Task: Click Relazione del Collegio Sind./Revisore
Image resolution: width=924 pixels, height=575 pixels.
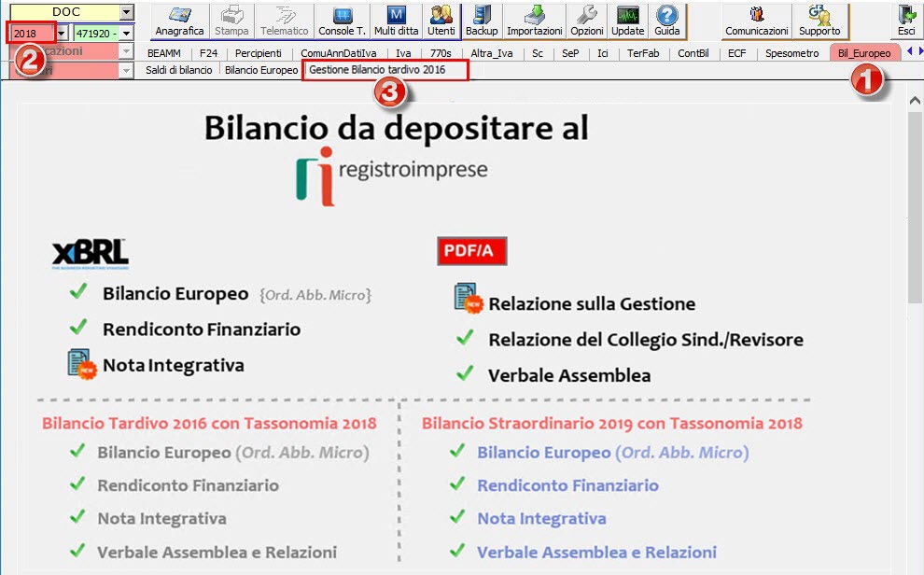Action: coord(646,340)
